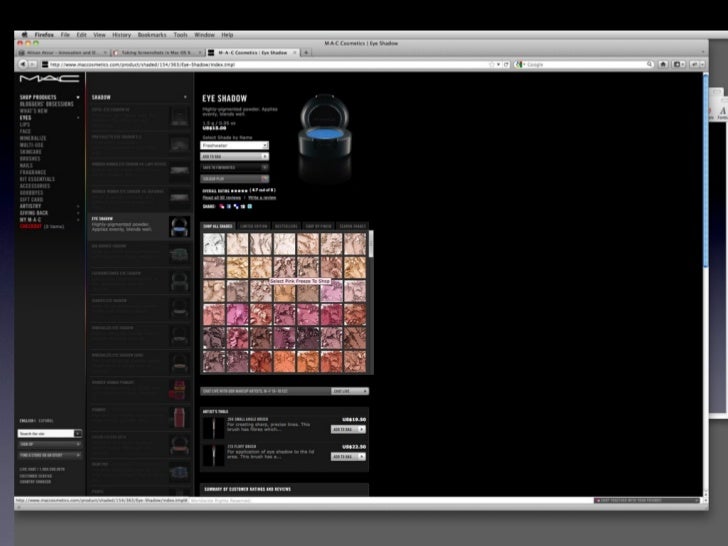Image resolution: width=728 pixels, height=546 pixels.
Task: Switch to Taking Screenshots in Mac OS X tab
Action: [x=157, y=52]
